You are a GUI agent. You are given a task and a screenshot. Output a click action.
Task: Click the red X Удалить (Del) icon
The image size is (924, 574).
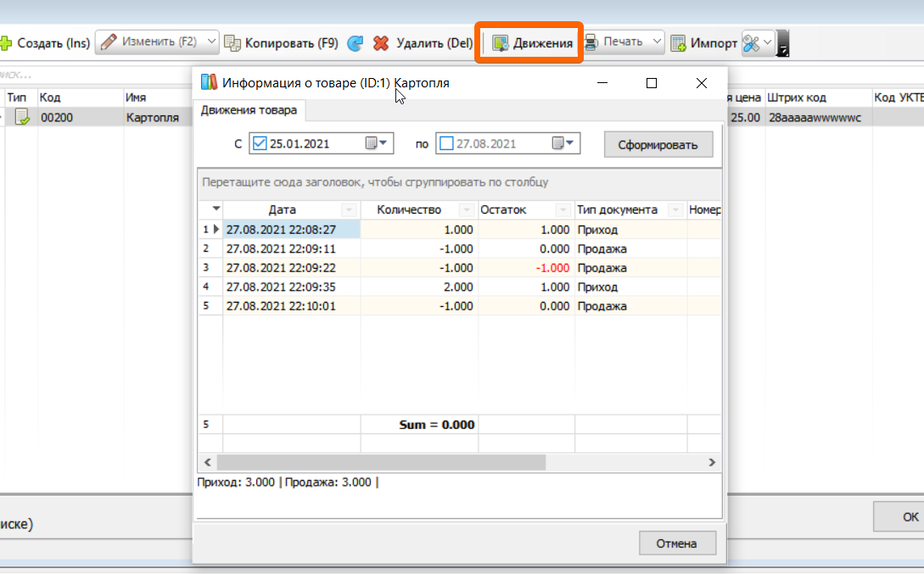coord(381,43)
